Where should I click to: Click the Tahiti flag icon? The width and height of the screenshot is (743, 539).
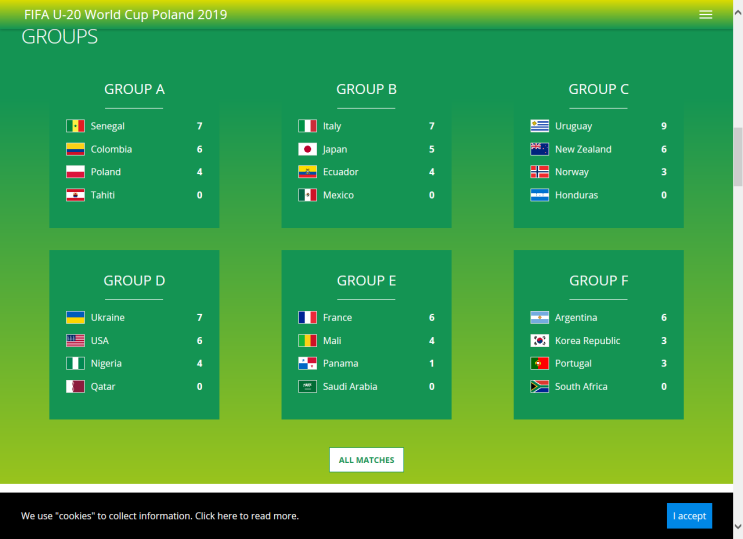75,195
